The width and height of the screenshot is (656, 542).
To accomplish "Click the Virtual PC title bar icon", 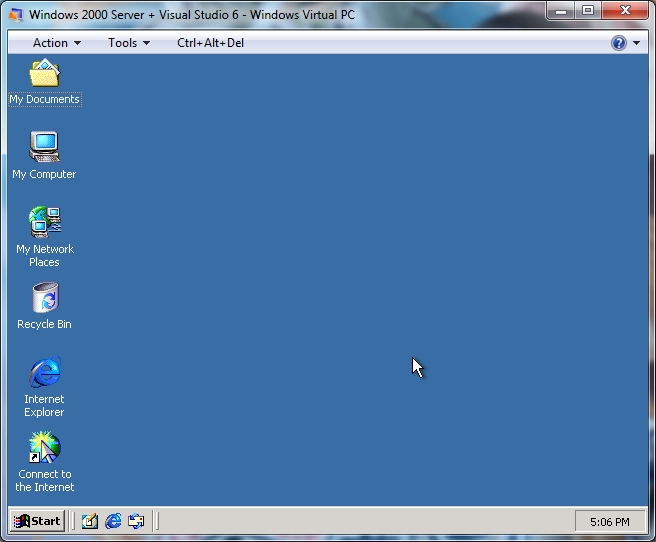I will click(x=15, y=14).
